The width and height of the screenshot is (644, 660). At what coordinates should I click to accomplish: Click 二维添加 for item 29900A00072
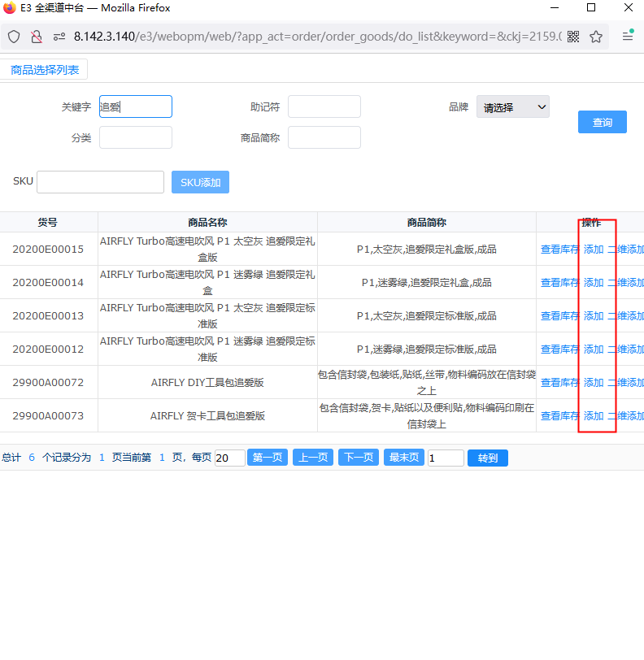625,382
